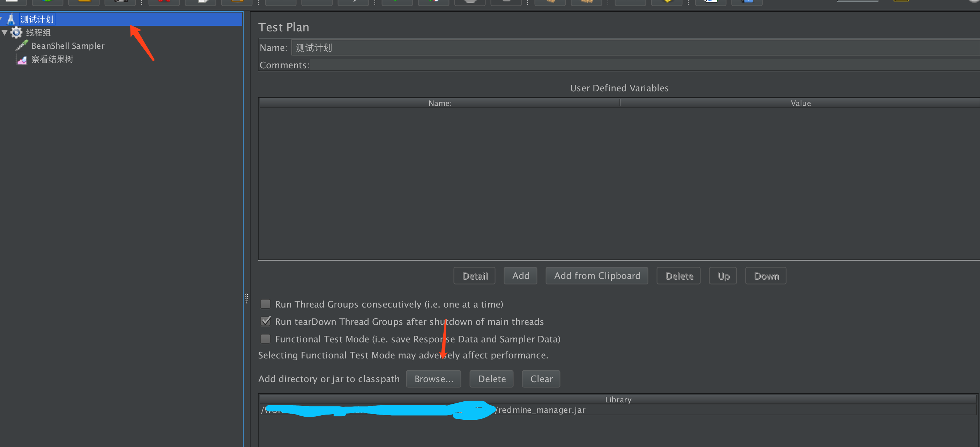
Task: Uncheck Run tearDown Thread Groups option
Action: click(266, 321)
